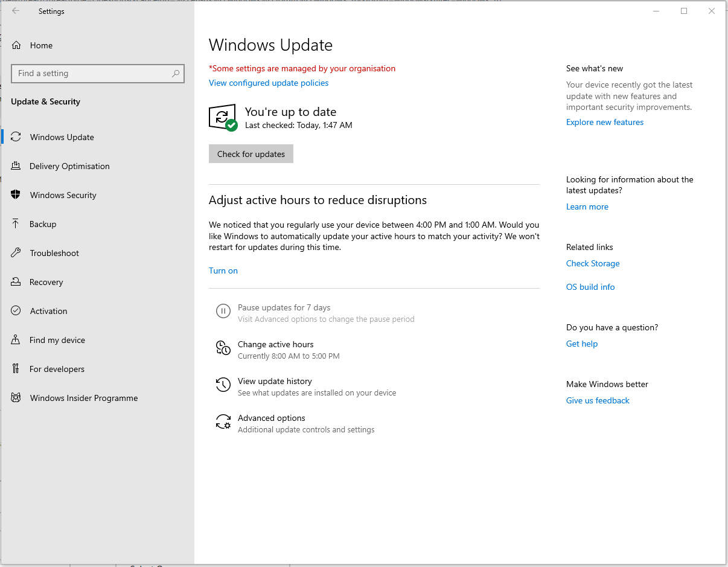Click the up-to-date status icon with green check
This screenshot has width=728, height=567.
click(223, 118)
